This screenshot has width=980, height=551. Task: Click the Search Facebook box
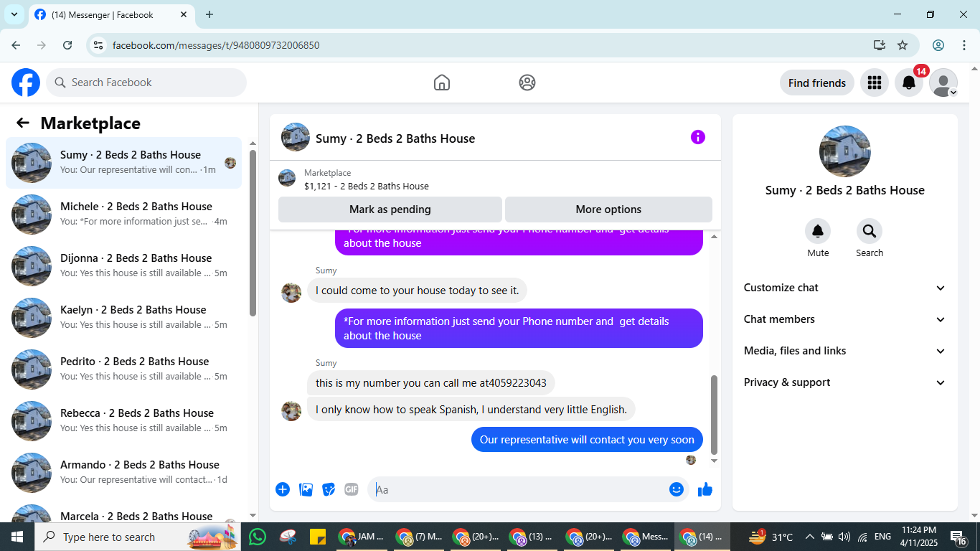146,83
